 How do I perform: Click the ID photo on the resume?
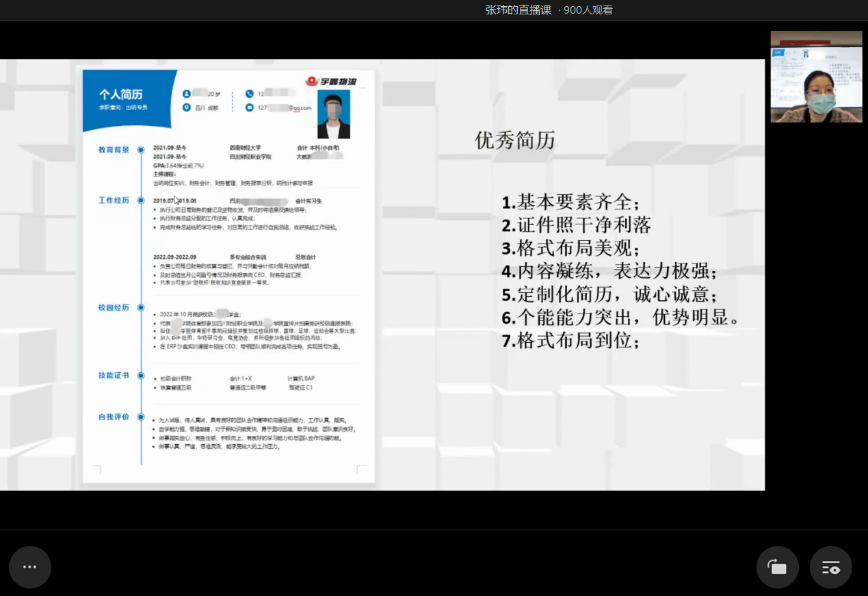pyautogui.click(x=334, y=114)
